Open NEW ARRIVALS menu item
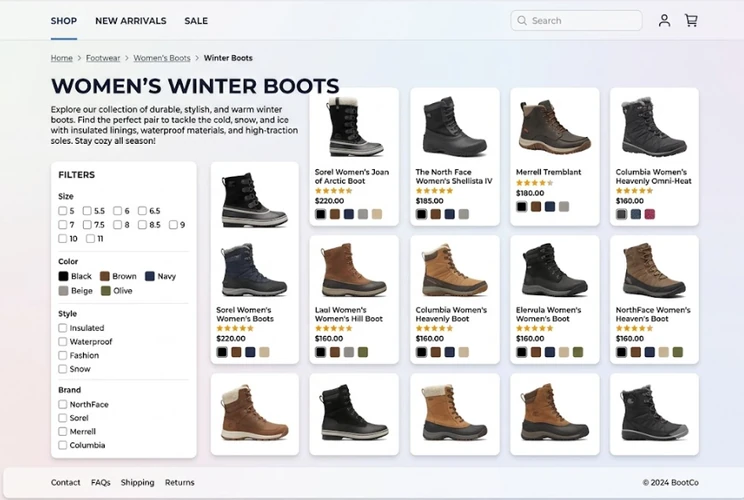The height and width of the screenshot is (500, 744). point(130,21)
